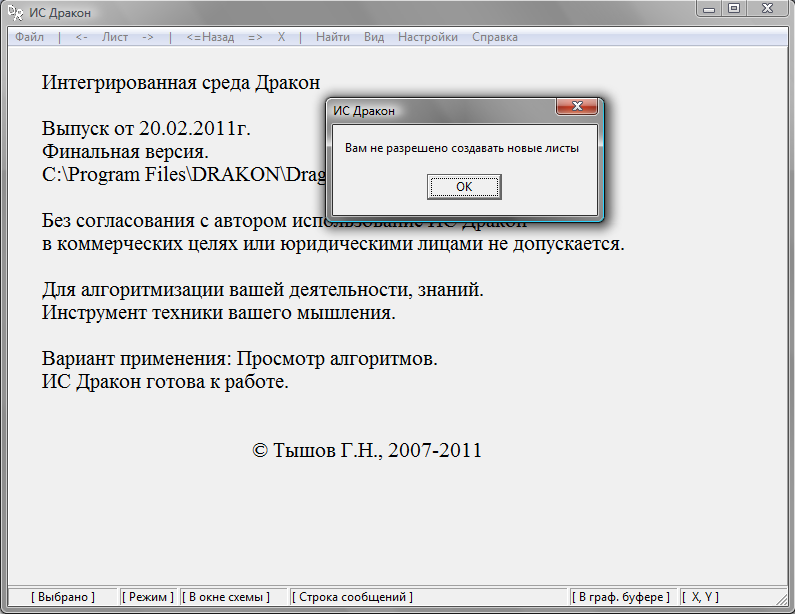Open the Вид menu
The width and height of the screenshot is (795, 614).
374,37
